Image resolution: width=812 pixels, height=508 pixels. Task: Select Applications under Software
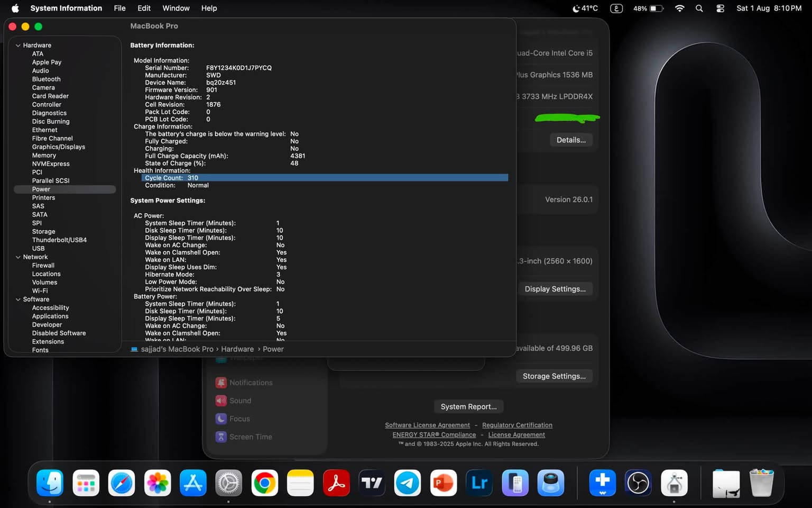click(x=50, y=316)
